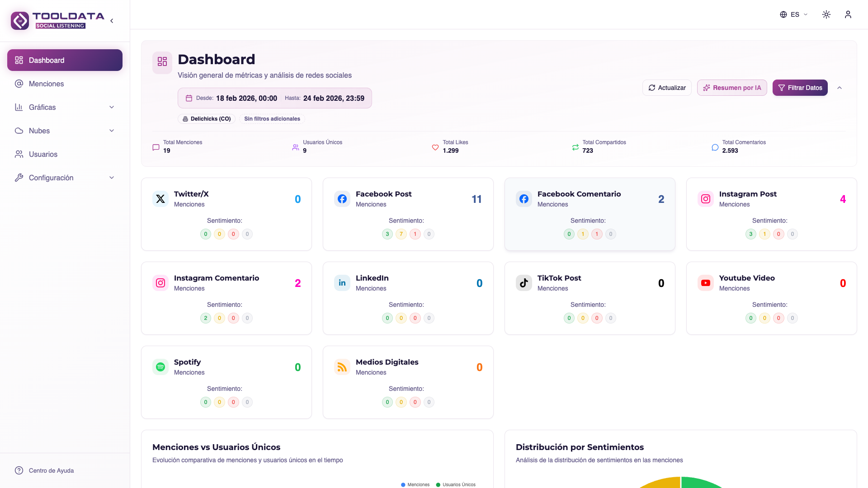Click the RSS icon on Medios Digitales card
This screenshot has height=488, width=868.
[342, 366]
